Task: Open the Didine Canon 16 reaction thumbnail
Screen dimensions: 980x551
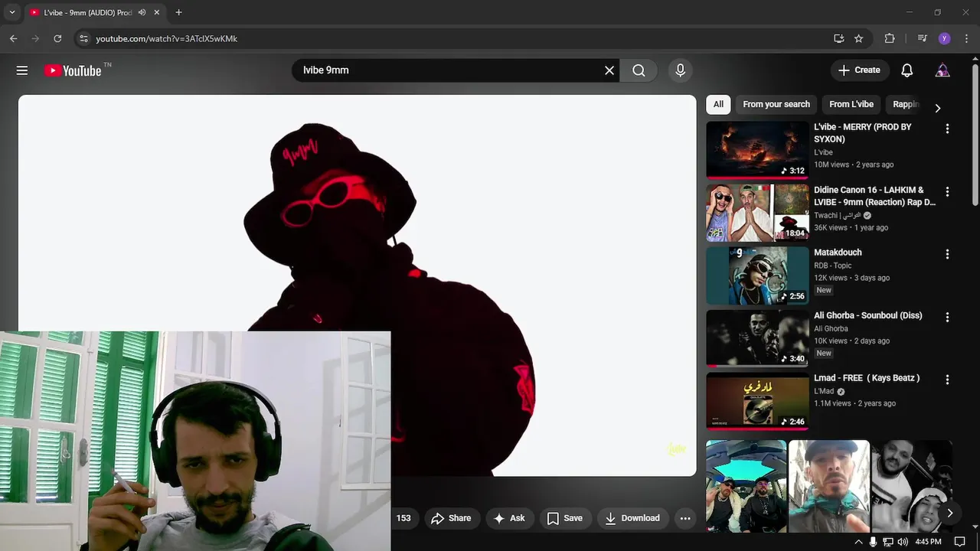Action: (x=757, y=213)
